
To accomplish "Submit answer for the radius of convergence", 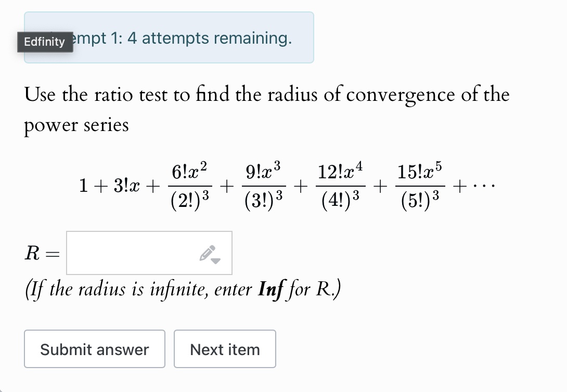I will point(94,349).
